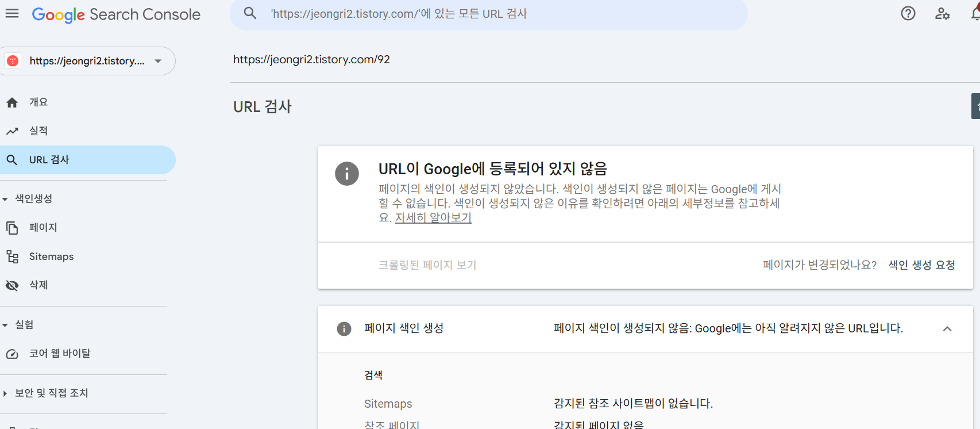This screenshot has width=980, height=429.
Task: Click the info icon next to 페이지 색인 생성
Action: click(x=344, y=328)
